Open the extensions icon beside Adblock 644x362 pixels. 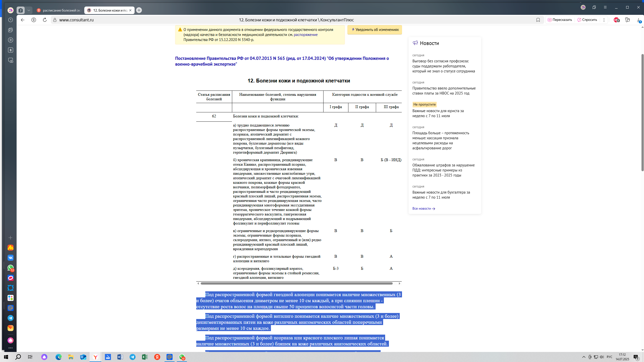pyautogui.click(x=627, y=20)
